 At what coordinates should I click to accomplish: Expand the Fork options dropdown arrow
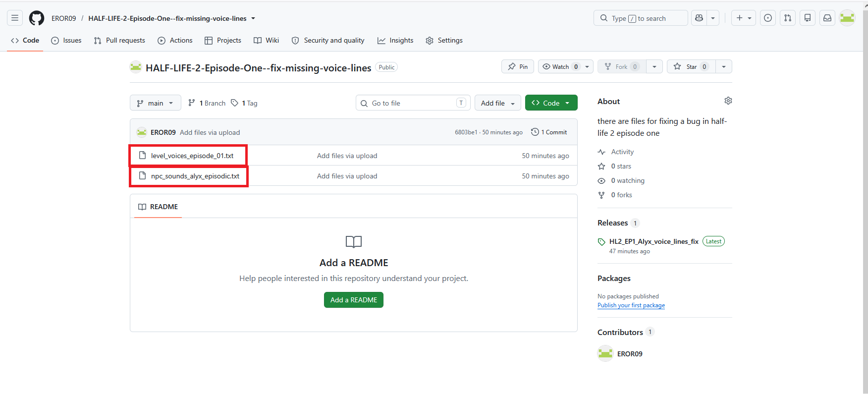click(x=654, y=66)
